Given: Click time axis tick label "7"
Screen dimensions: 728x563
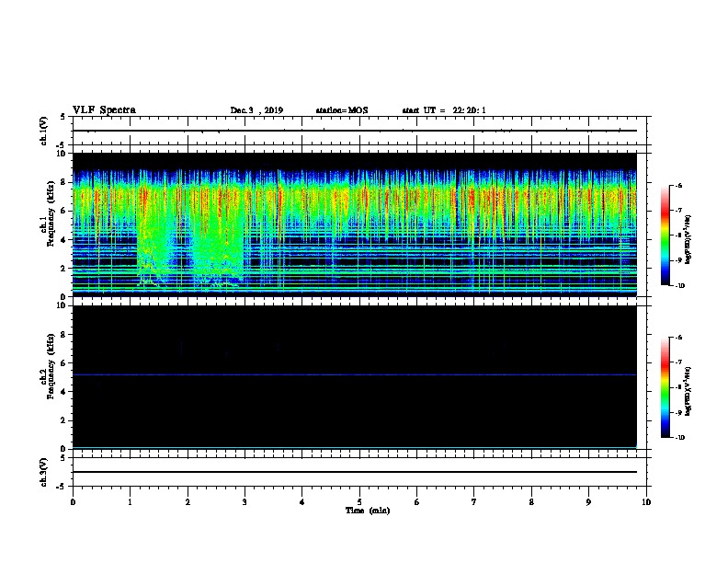Looking at the screenshot, I should pyautogui.click(x=474, y=502).
